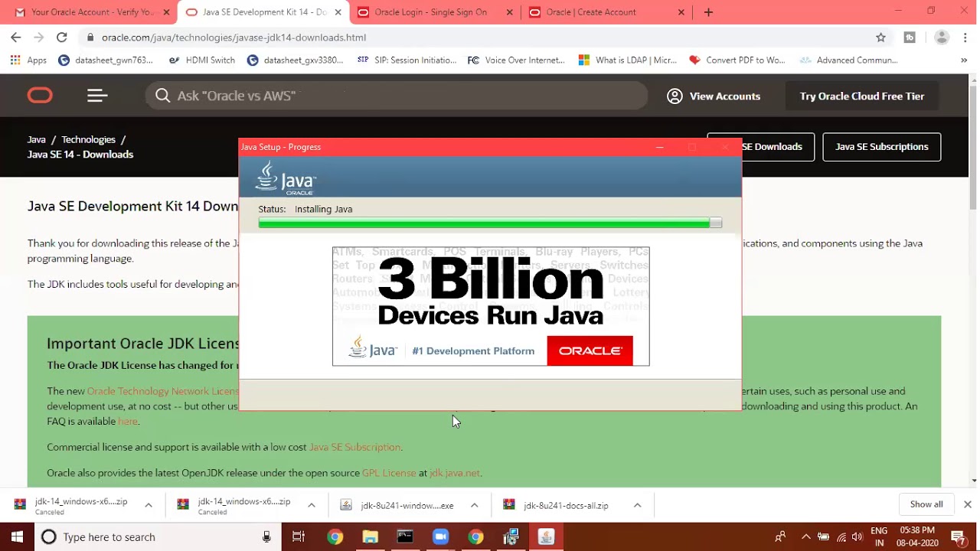This screenshot has height=551, width=980.
Task: Close the downloads bar
Action: 967,504
